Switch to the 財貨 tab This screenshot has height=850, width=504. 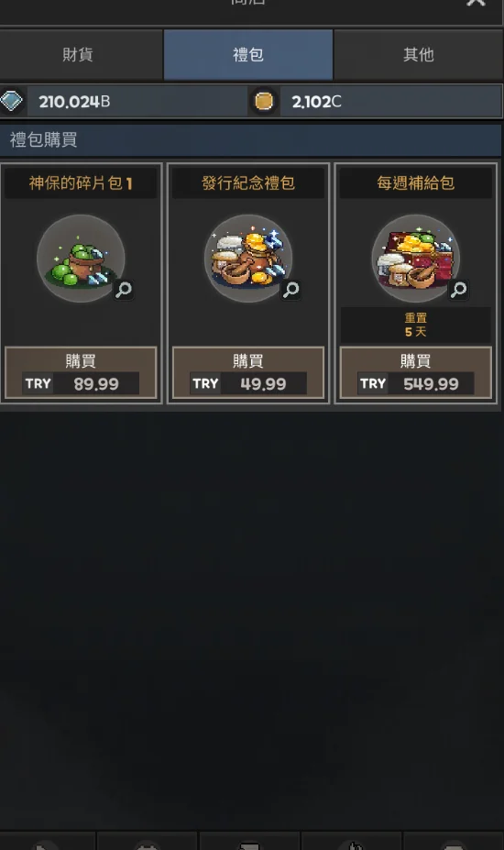pyautogui.click(x=78, y=54)
